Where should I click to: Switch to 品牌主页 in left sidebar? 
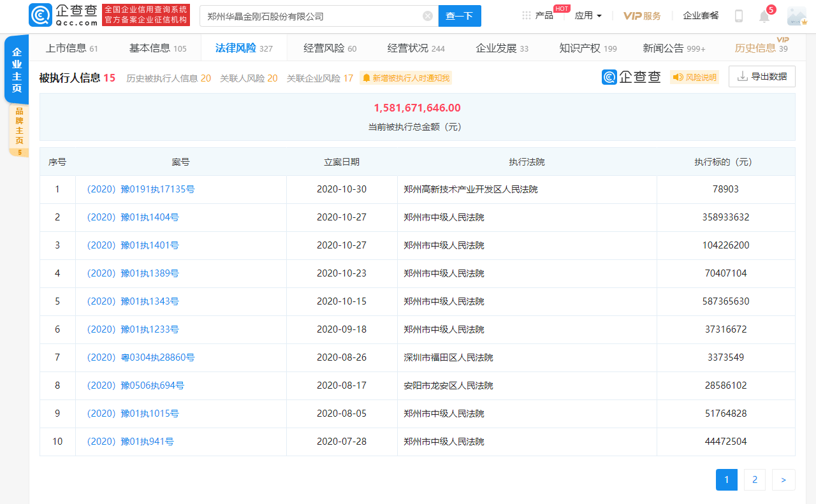[x=17, y=126]
